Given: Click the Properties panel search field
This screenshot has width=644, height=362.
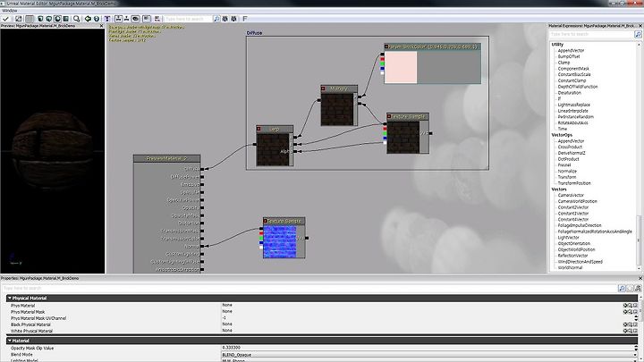Looking at the screenshot, I should tap(309, 288).
